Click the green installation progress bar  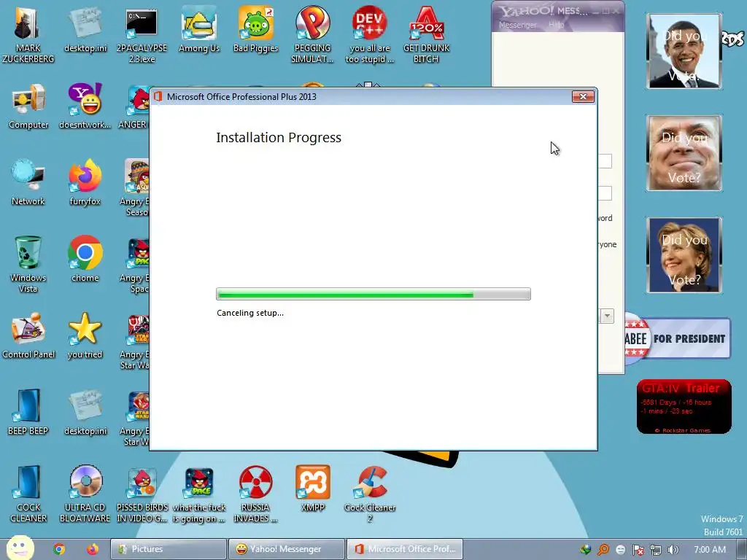373,295
